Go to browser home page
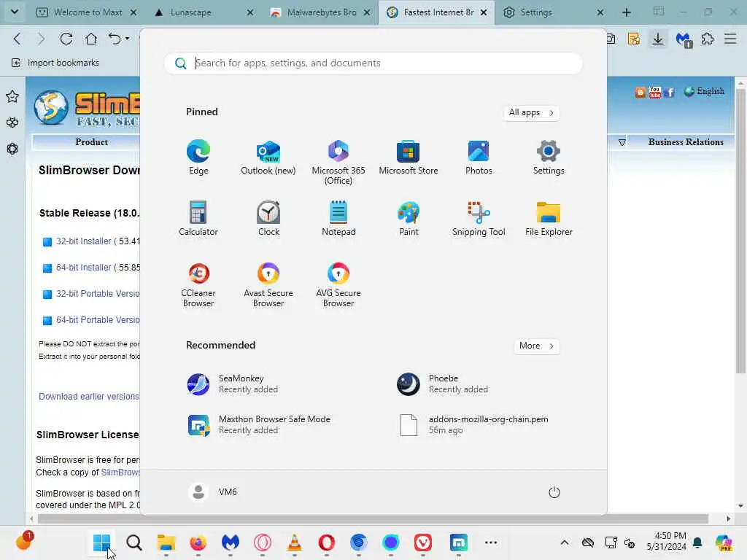 (90, 39)
